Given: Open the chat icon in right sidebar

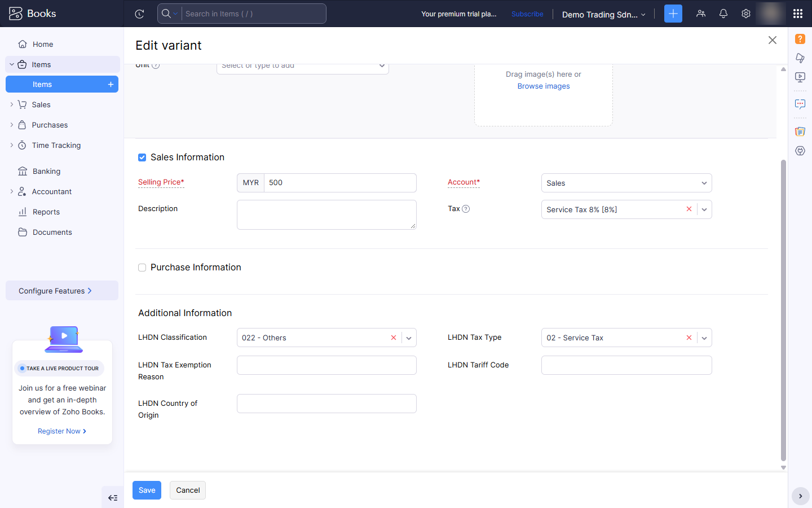Looking at the screenshot, I should point(800,104).
